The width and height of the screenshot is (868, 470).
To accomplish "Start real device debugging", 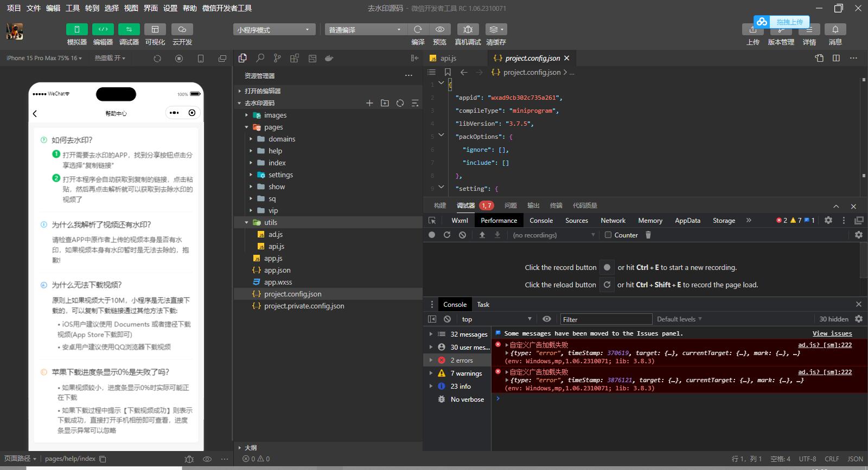I will [468, 29].
